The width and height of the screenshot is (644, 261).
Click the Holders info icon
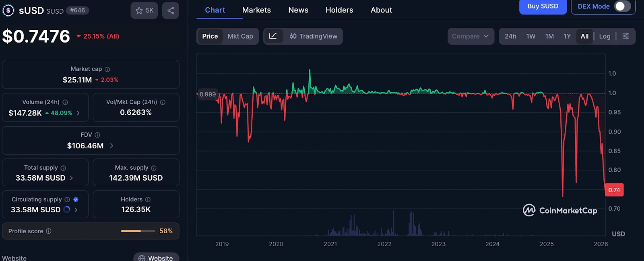pyautogui.click(x=148, y=199)
